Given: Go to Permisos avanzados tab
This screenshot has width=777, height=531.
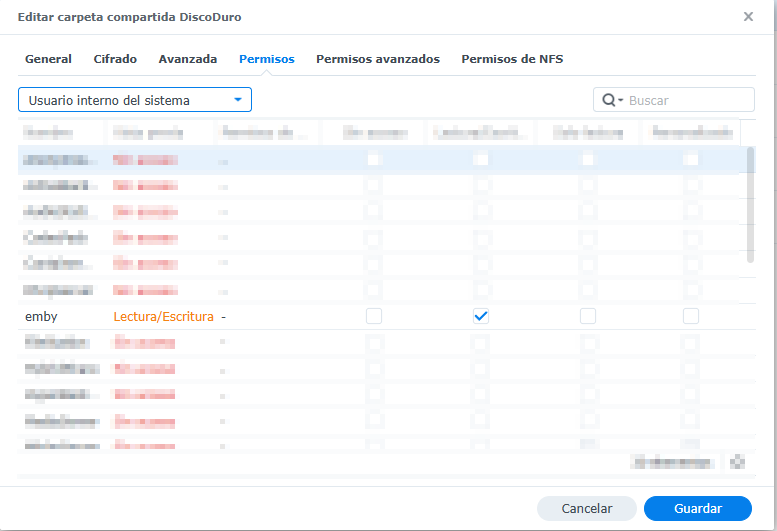Looking at the screenshot, I should [x=378, y=59].
